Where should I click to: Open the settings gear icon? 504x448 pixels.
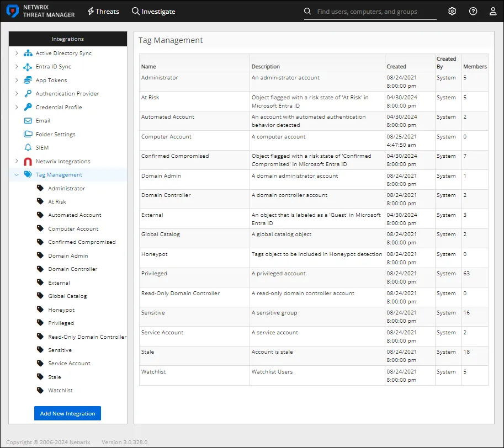pyautogui.click(x=452, y=11)
